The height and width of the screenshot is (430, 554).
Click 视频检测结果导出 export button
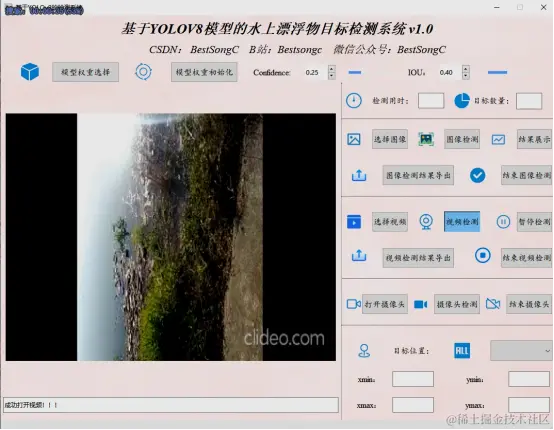coord(418,258)
